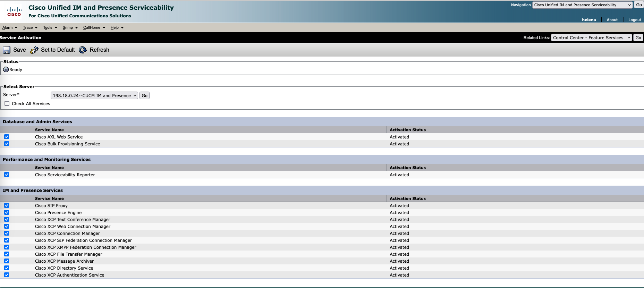Open the CallHome menu
The image size is (644, 288).
(x=94, y=27)
